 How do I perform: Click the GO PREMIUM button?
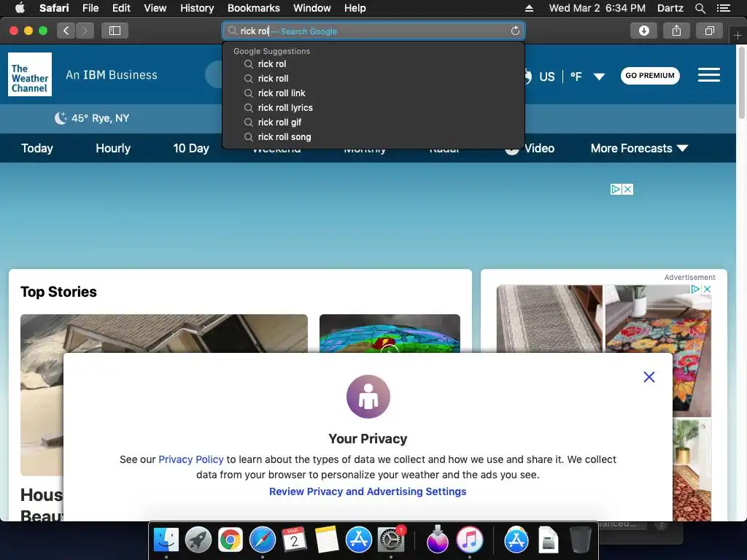[x=650, y=75]
